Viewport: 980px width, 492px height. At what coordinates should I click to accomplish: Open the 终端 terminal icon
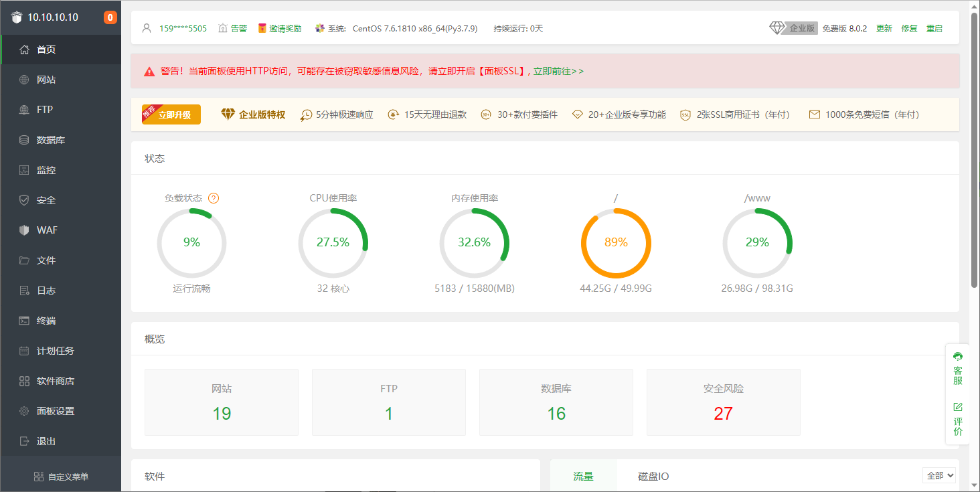(25, 321)
